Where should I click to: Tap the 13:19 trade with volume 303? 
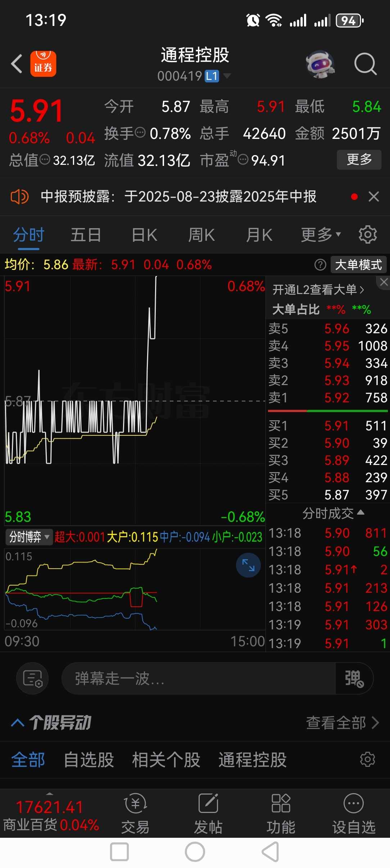point(328,625)
